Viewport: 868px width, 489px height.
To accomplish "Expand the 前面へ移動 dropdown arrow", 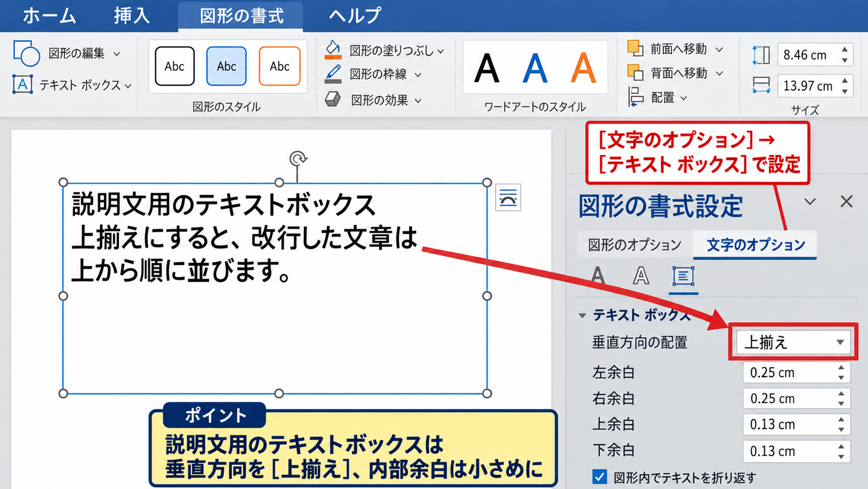I will coord(719,49).
